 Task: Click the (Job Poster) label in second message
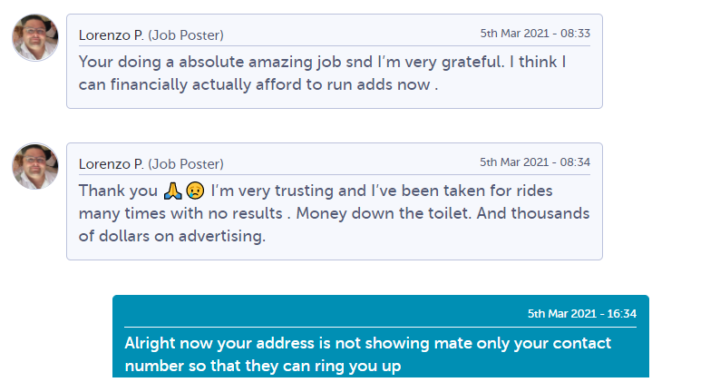(186, 164)
